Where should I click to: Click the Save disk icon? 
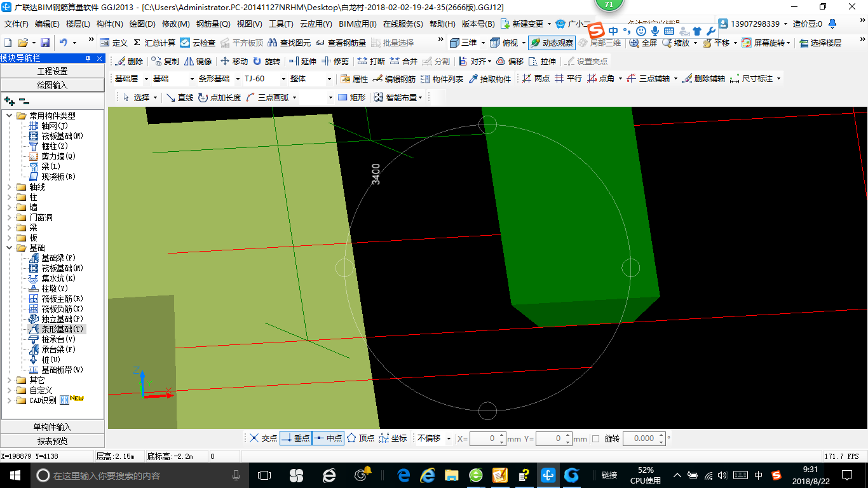(x=45, y=43)
